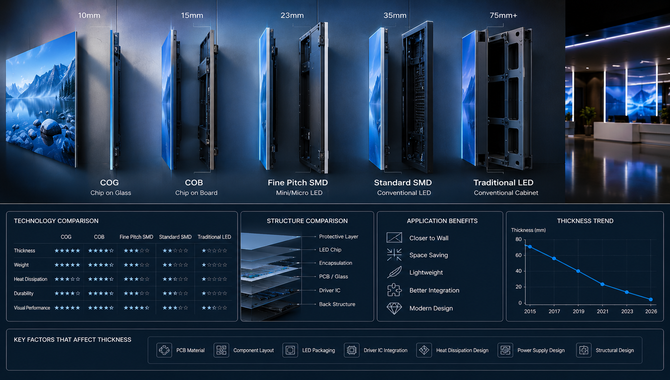Click the 10mm thickness label
The height and width of the screenshot is (380, 670).
(89, 15)
